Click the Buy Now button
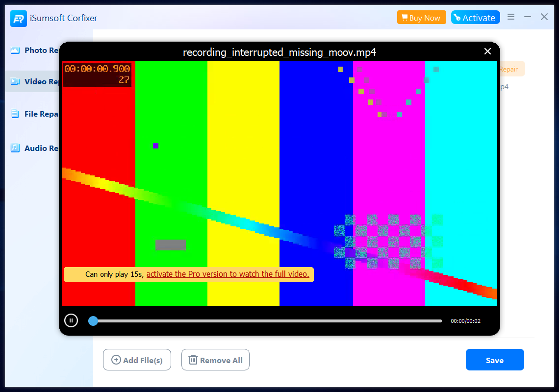The height and width of the screenshot is (392, 559). pyautogui.click(x=421, y=18)
